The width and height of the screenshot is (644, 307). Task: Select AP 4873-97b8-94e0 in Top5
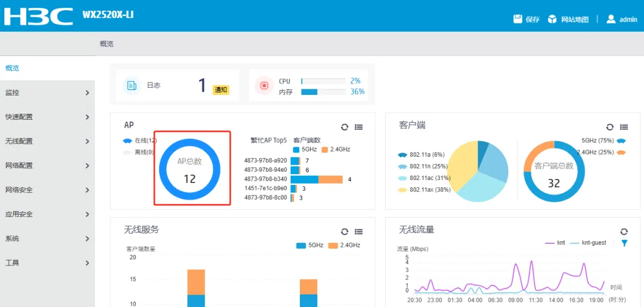click(265, 169)
